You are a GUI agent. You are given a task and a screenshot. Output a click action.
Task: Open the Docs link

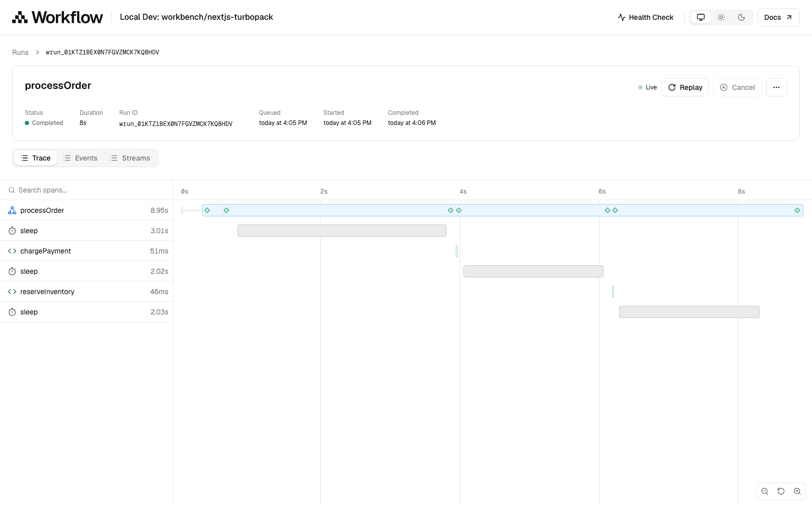[x=779, y=17]
